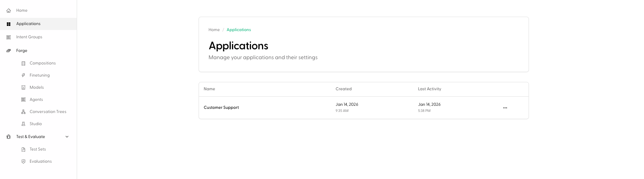This screenshot has width=644, height=179.
Task: Click the Test Sets document icon
Action: click(23, 149)
